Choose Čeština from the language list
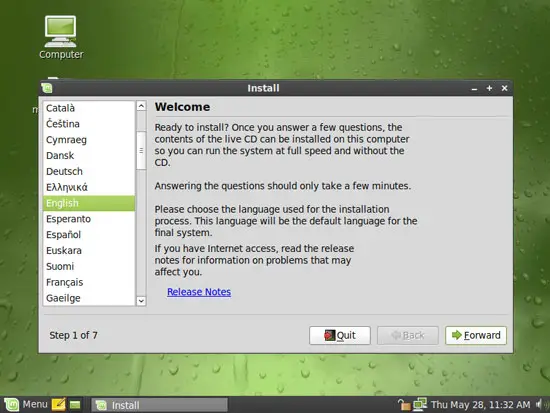 89,124
